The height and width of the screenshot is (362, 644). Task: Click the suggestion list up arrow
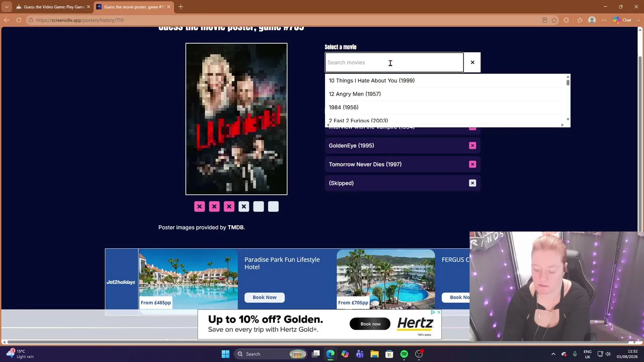coord(568,77)
